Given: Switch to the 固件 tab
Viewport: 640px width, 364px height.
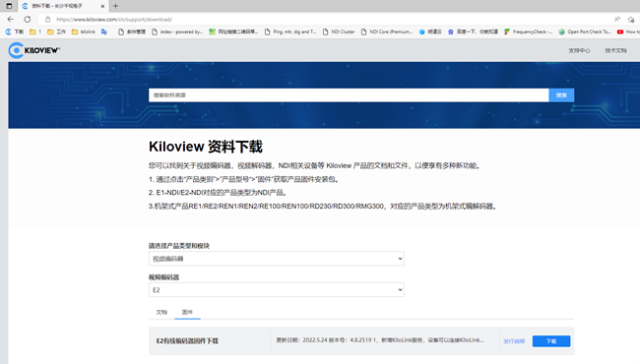Looking at the screenshot, I should tap(187, 312).
